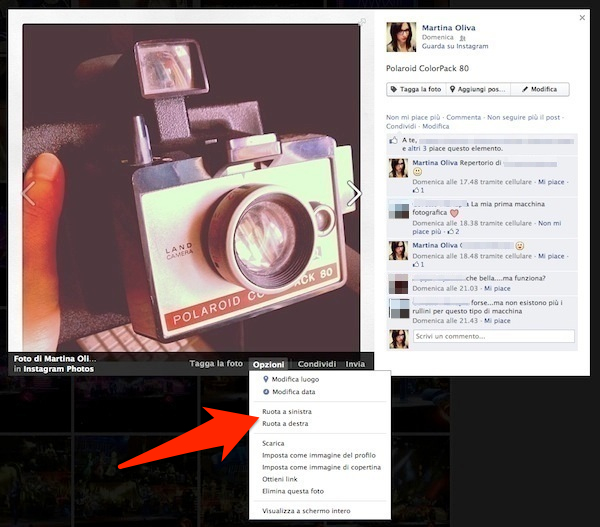
Task: Open the Instagram Photos album link
Action: click(x=59, y=369)
